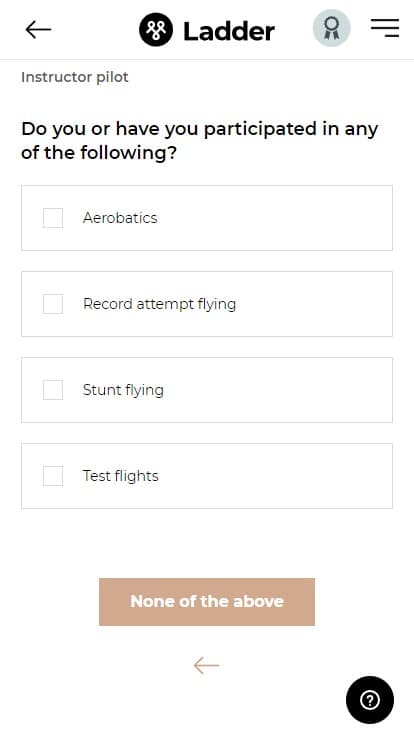Click the back arrow in the header

[38, 30]
